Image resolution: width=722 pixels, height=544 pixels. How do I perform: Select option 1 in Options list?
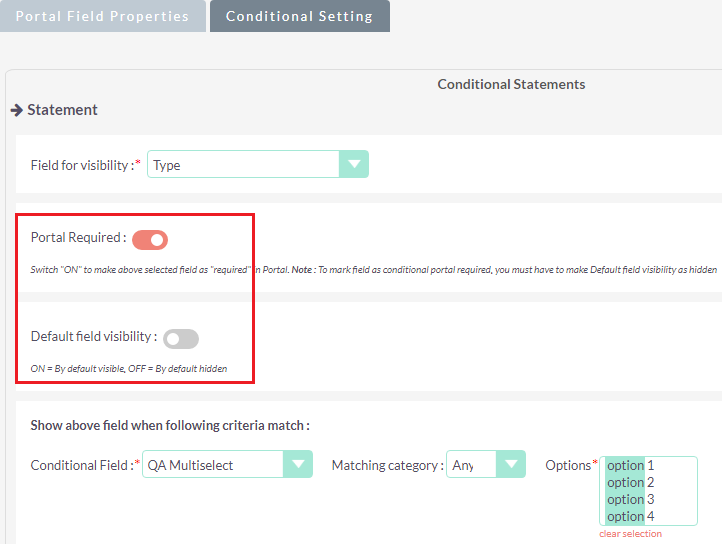pyautogui.click(x=630, y=465)
